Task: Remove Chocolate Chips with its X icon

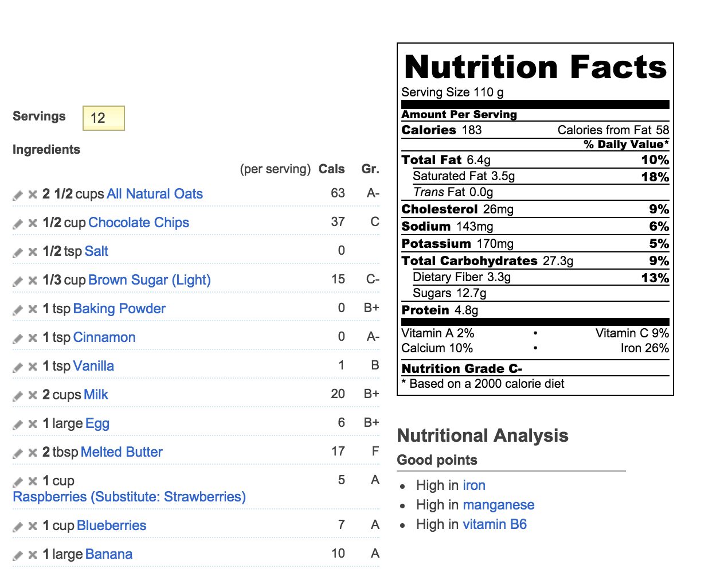Action: click(x=33, y=223)
